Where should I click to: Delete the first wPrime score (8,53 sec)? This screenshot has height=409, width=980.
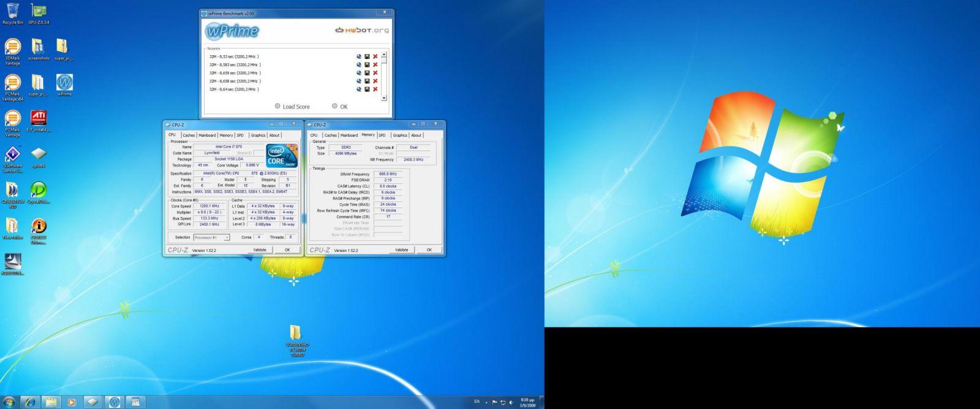(375, 56)
